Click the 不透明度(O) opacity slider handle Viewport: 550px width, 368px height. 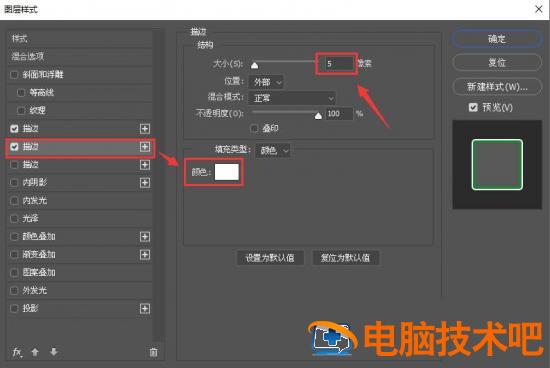coord(318,116)
